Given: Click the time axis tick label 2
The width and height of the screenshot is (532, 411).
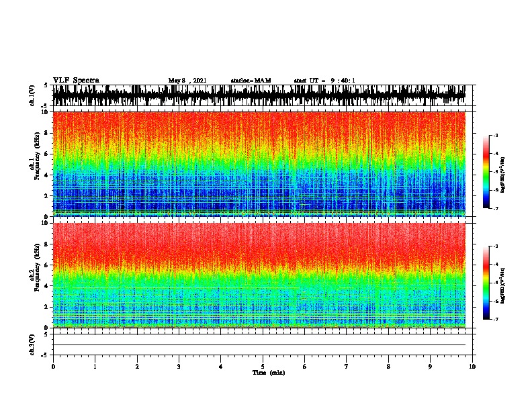Looking at the screenshot, I should [x=137, y=367].
